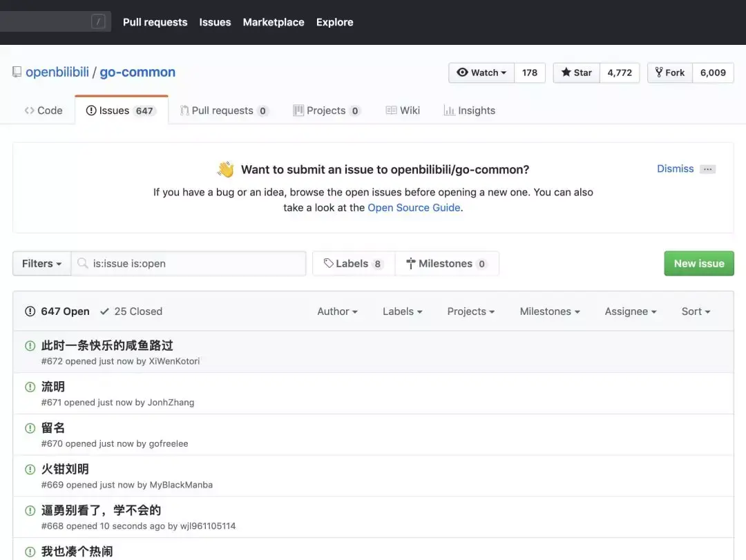The width and height of the screenshot is (746, 560).
Task: Star the repository using the Star button
Action: (576, 72)
